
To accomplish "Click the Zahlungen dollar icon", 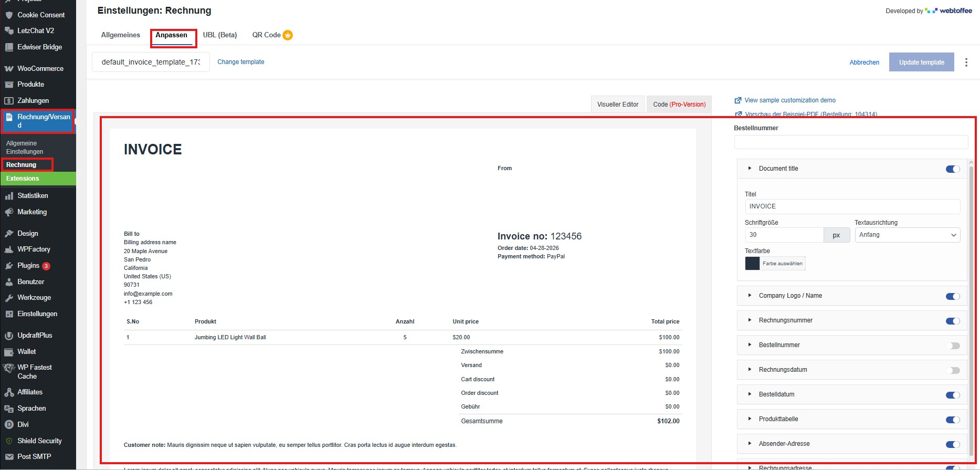I will click(9, 100).
